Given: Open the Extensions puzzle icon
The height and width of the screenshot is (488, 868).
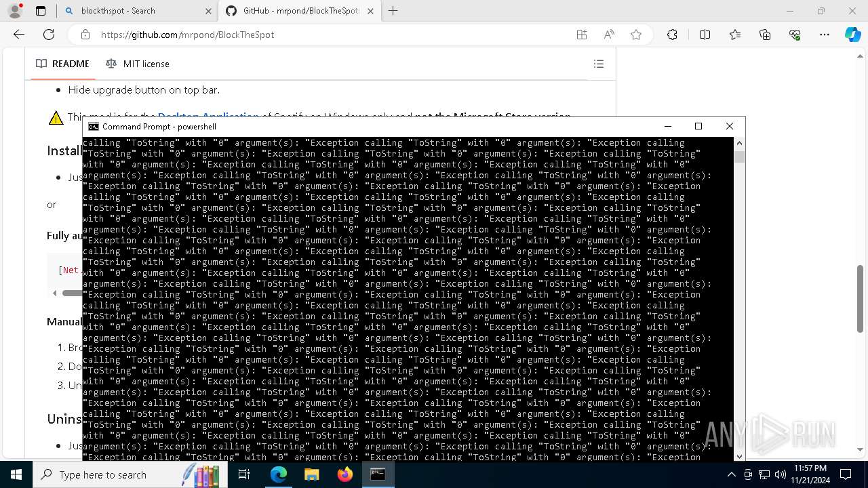Looking at the screenshot, I should (x=672, y=35).
